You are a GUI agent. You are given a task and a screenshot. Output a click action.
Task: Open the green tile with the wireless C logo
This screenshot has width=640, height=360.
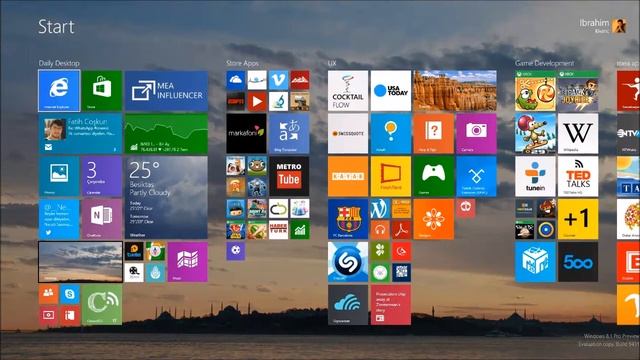point(102,305)
